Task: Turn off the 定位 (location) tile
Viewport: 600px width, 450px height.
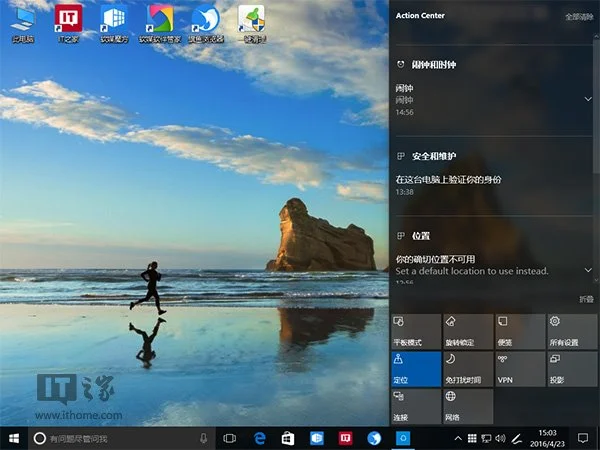Action: [415, 369]
